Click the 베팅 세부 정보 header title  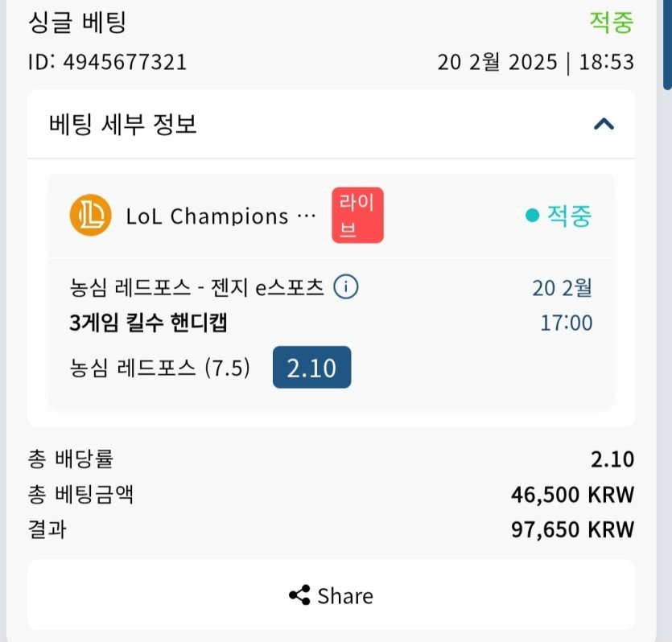pos(123,125)
